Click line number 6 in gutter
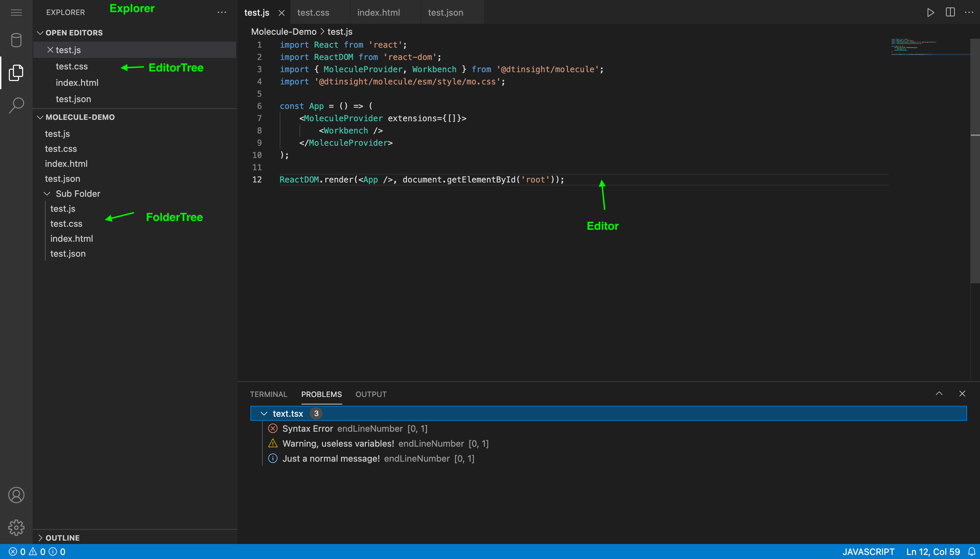The width and height of the screenshot is (980, 559). [x=259, y=106]
